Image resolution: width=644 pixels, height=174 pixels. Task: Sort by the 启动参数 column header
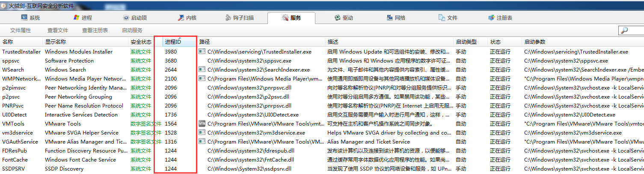pyautogui.click(x=583, y=42)
